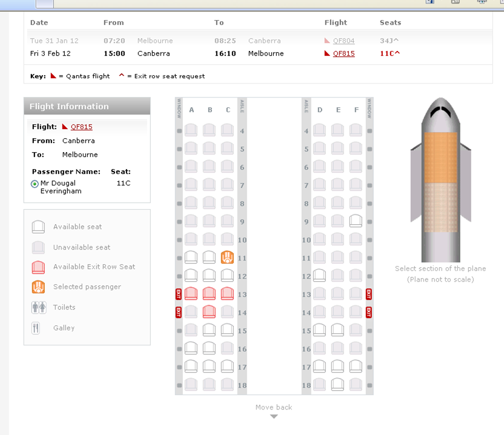Select exit row seat 14B
Viewport: 504px width, 435px height.
[x=209, y=312]
